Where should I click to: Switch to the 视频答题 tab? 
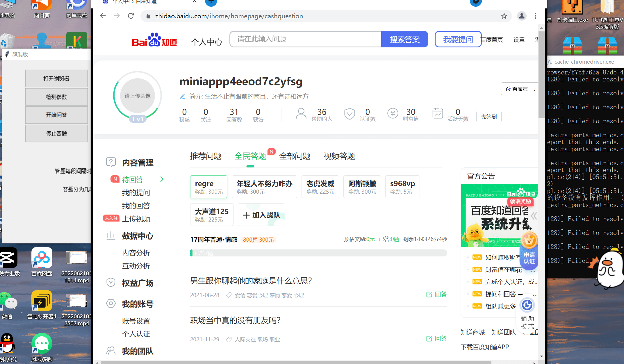click(x=338, y=156)
